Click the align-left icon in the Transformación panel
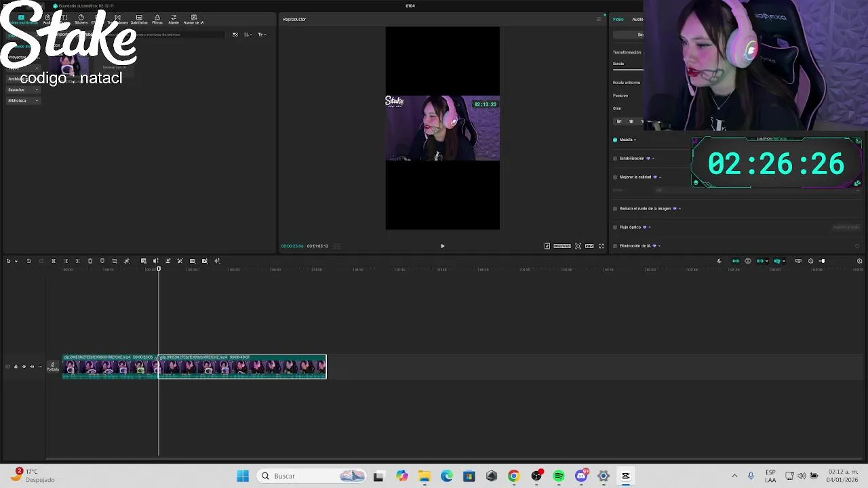Screen dimensions: 868x488 619,121
